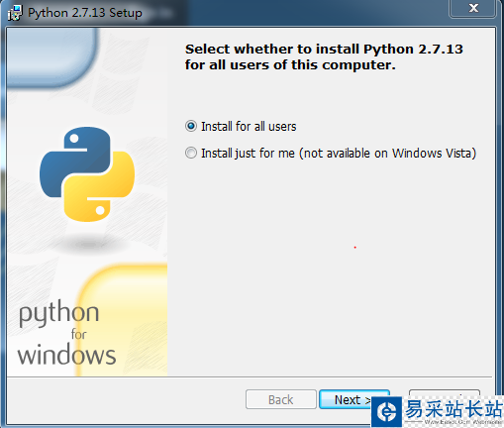Click the "Python 2.7.13 Setup" window title text
The height and width of the screenshot is (428, 504).
tap(85, 13)
